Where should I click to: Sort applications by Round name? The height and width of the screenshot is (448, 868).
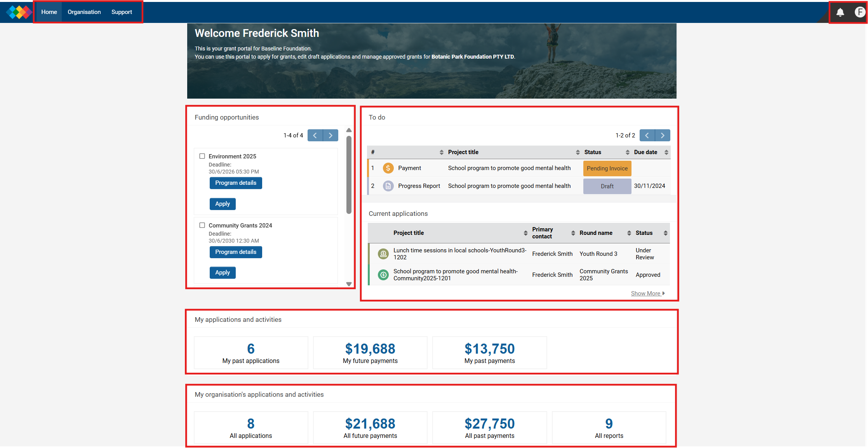(629, 233)
